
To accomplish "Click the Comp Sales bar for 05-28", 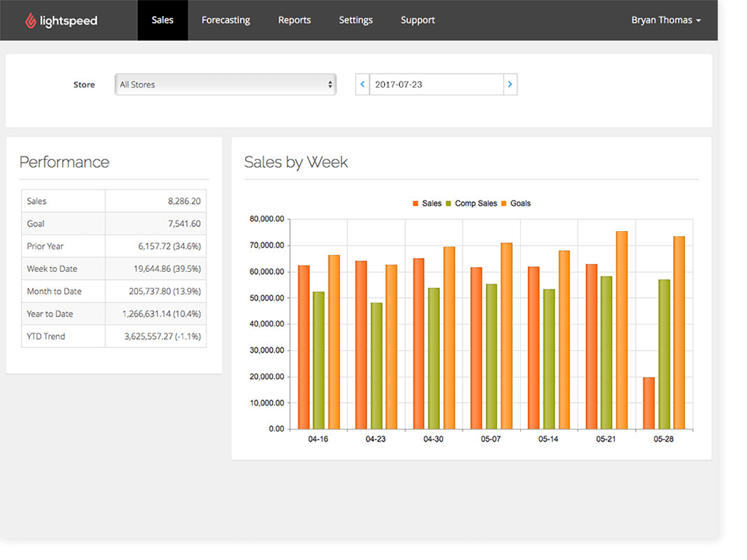I will pyautogui.click(x=664, y=354).
